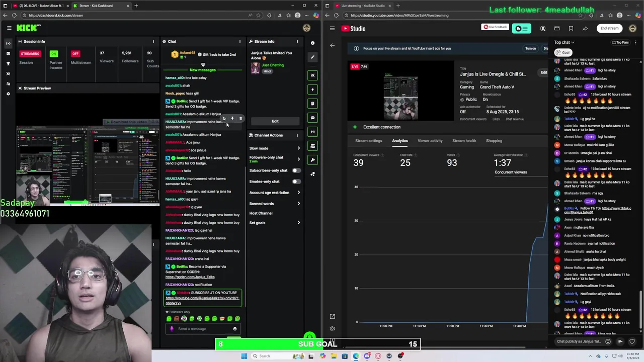
Task: Open Microsoft Edge from the taskbar
Action: [x=356, y=356]
